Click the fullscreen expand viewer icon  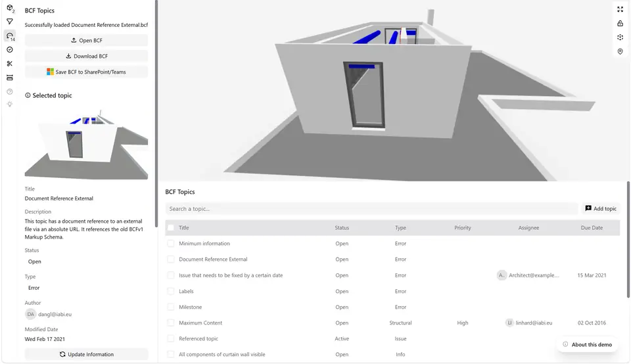[x=620, y=9]
